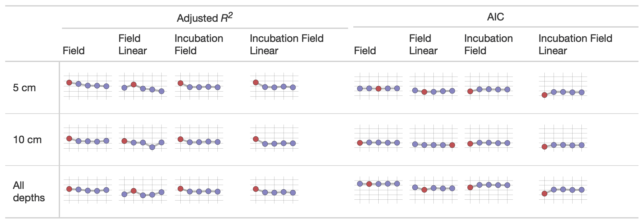This screenshot has width=644, height=224.
Task: Click the red dot in 10 cm AIC Field Linear sparkline
Action: 452,145
